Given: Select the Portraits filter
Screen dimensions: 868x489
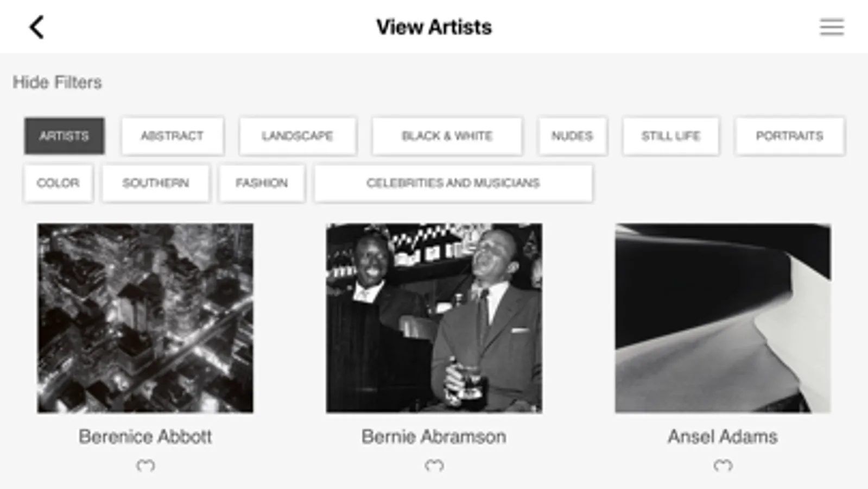Looking at the screenshot, I should click(x=789, y=136).
